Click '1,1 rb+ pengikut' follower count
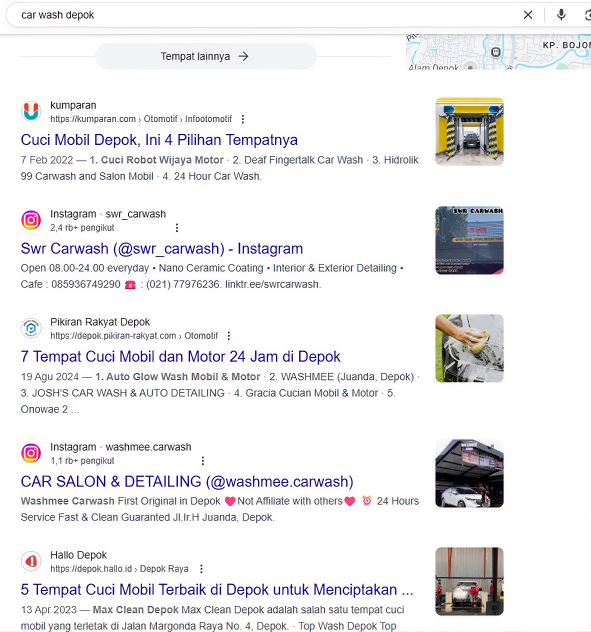 tap(82, 461)
